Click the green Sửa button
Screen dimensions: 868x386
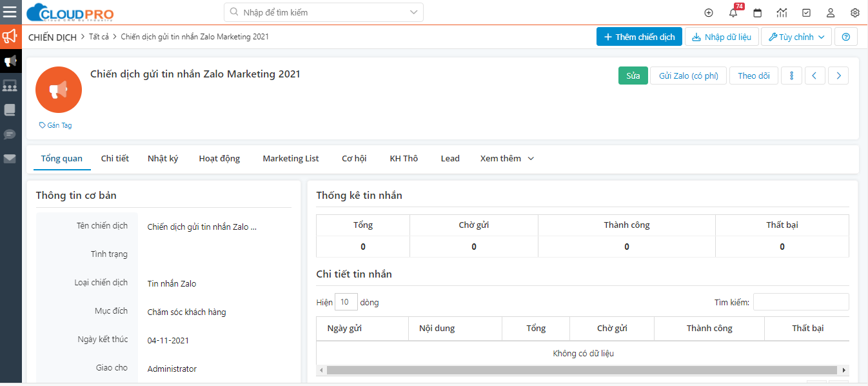[x=633, y=76]
